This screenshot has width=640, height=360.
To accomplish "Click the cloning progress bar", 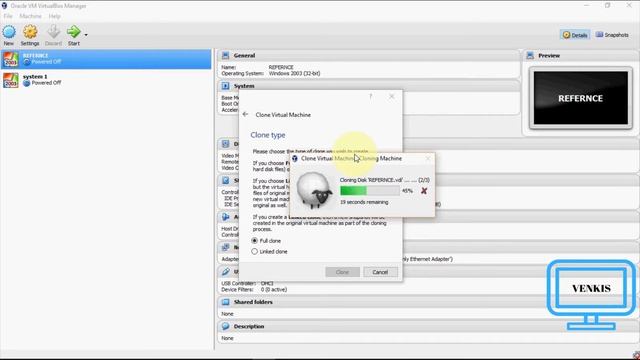I will (370, 191).
